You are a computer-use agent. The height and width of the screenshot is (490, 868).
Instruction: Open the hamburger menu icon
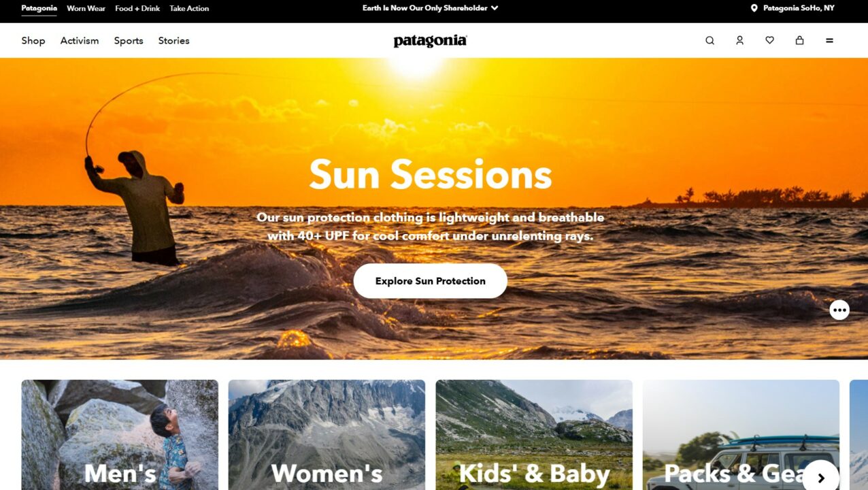click(x=829, y=41)
